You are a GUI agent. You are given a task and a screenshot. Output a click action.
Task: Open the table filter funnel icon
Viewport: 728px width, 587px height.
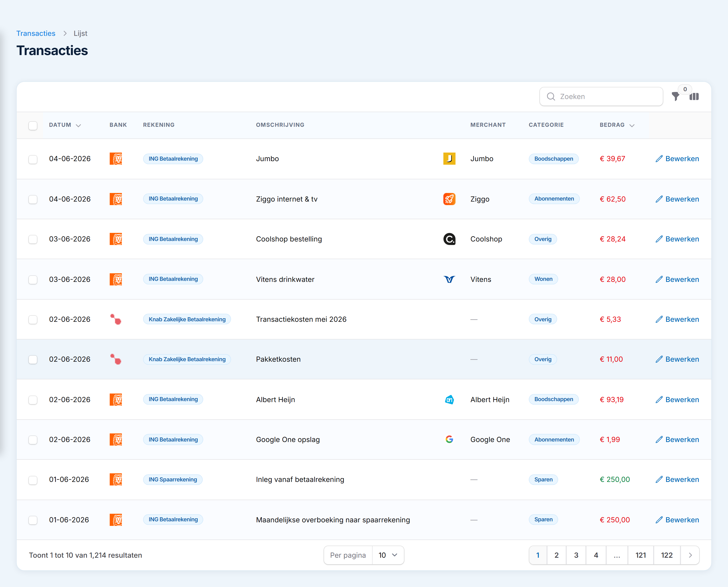click(675, 97)
